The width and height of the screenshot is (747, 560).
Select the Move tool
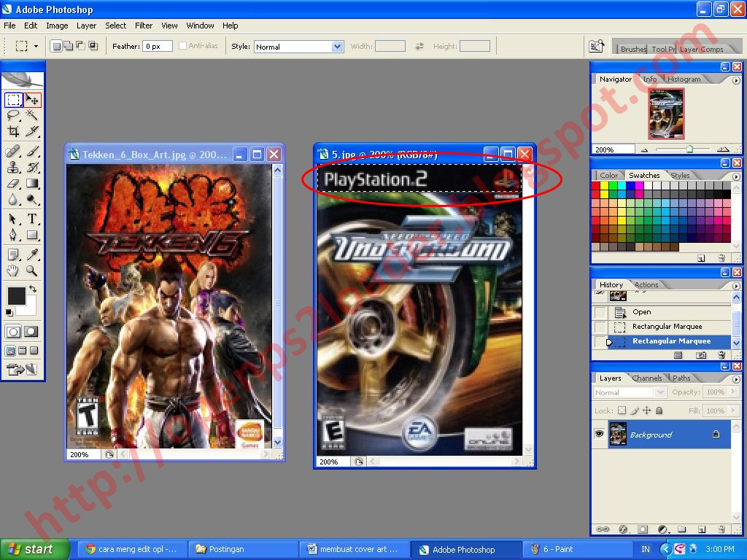32,100
